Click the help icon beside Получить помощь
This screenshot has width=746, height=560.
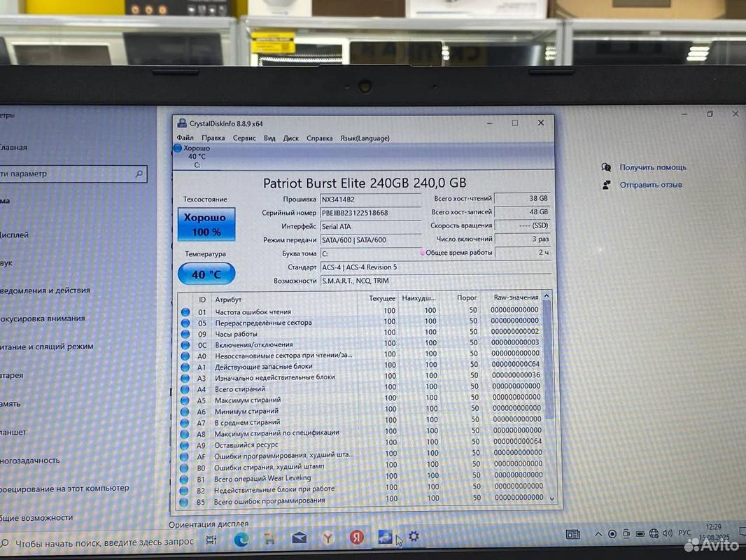606,167
